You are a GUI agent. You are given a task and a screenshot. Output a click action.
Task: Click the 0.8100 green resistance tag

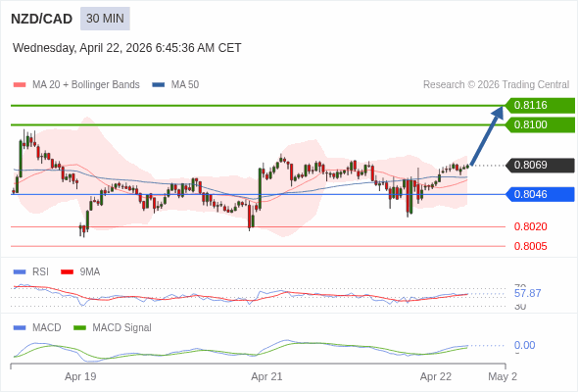pos(540,125)
